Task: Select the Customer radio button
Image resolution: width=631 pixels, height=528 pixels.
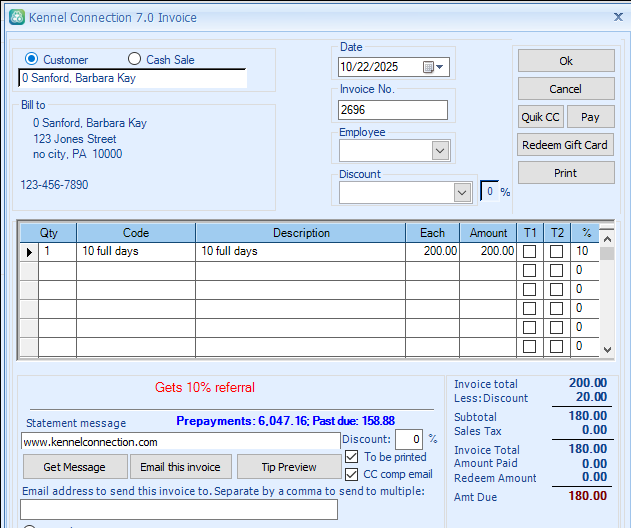Action: [32, 60]
